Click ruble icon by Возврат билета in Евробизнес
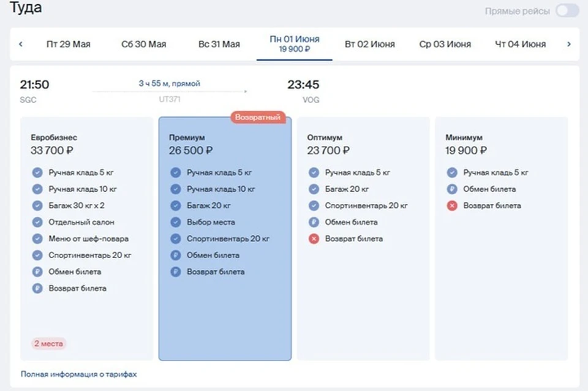The height and width of the screenshot is (391, 588). [37, 289]
